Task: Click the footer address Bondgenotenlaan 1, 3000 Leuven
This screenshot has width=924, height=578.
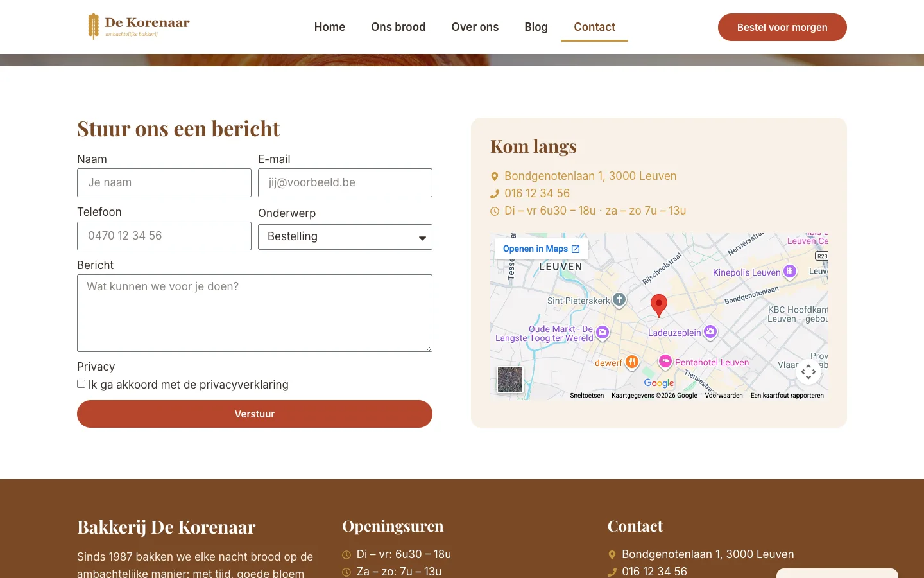Action: [708, 554]
